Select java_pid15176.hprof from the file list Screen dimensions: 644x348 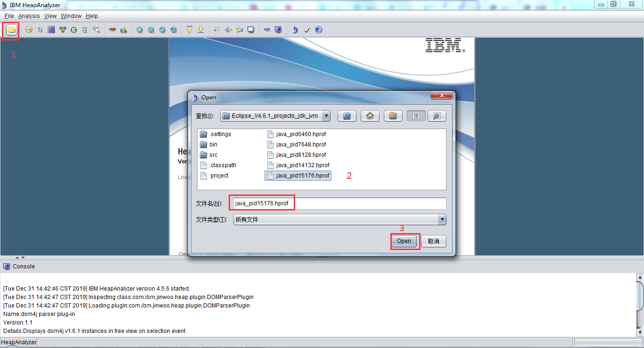[297, 175]
